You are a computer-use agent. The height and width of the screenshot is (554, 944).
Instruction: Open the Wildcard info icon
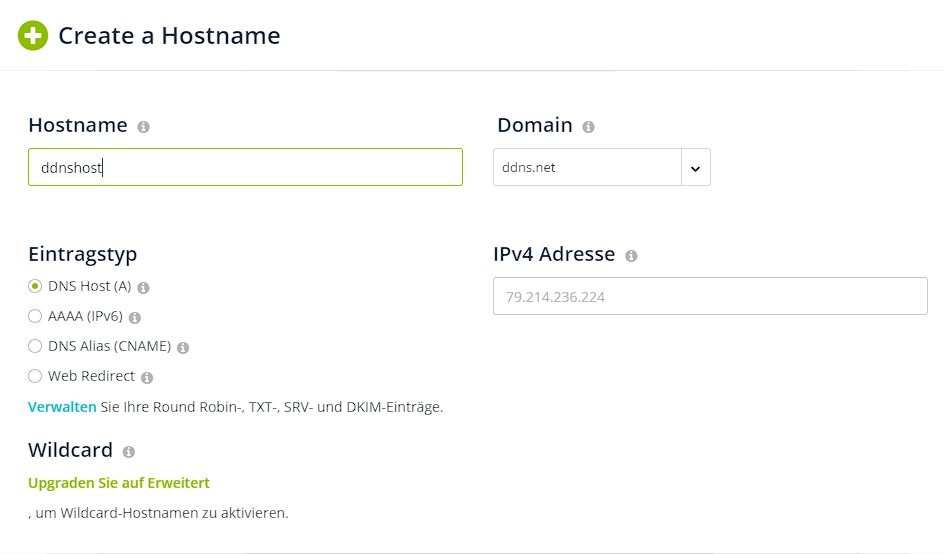[x=129, y=452]
